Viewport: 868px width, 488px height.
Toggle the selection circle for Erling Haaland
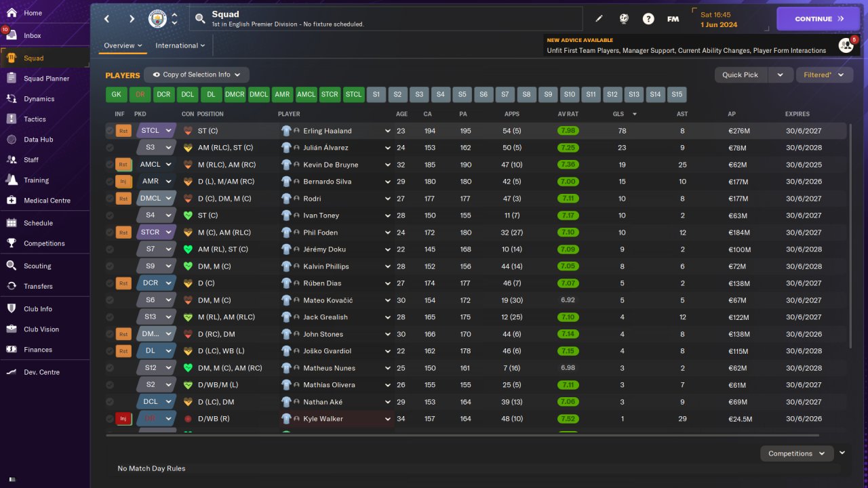pos(110,131)
